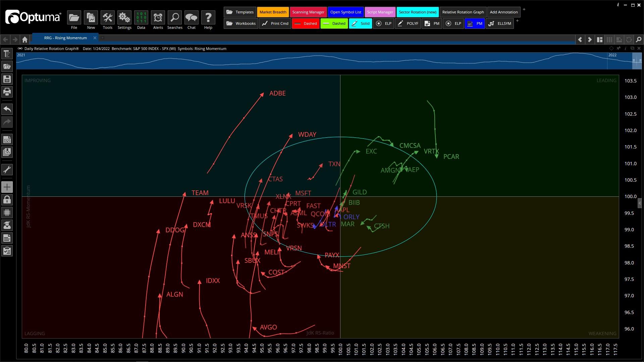Click the Relative Rotation Graph button
Screen dimensions: 644x362
point(463,12)
